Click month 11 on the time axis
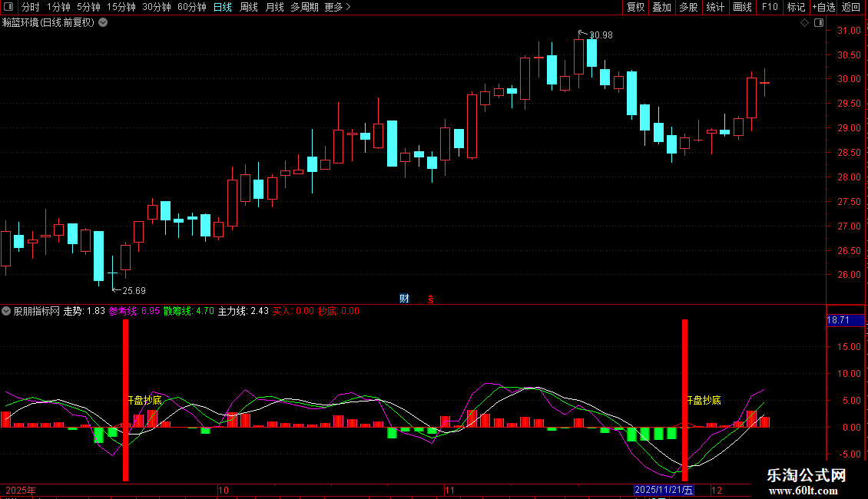The image size is (868, 499). (x=449, y=491)
